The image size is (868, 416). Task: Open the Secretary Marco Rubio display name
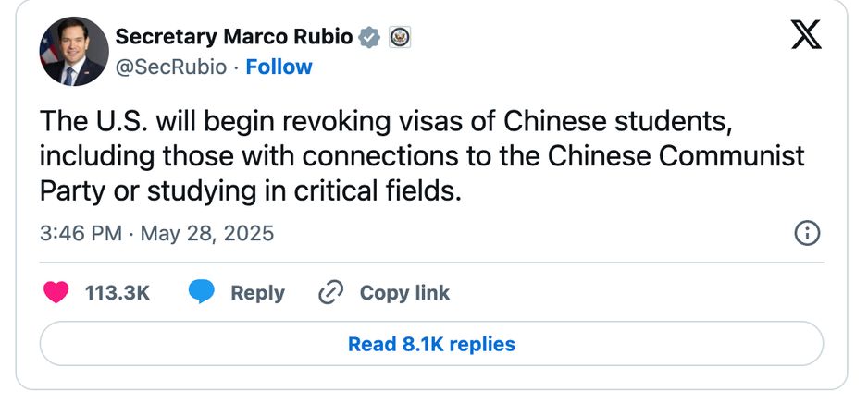tap(233, 37)
